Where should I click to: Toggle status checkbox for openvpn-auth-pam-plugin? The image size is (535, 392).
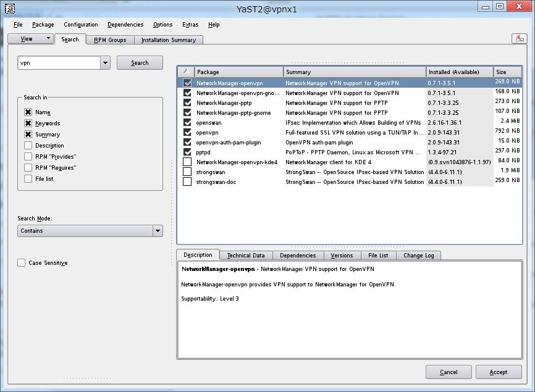(x=187, y=142)
